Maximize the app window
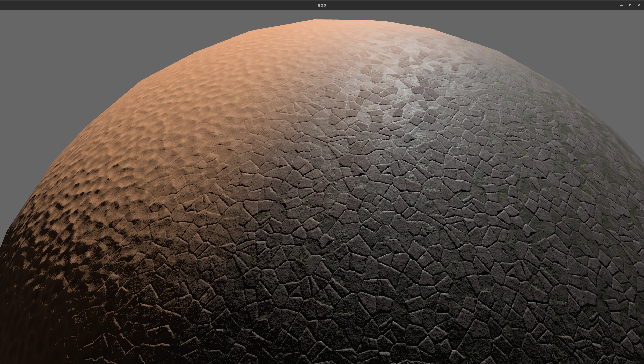This screenshot has width=644, height=364. [630, 5]
